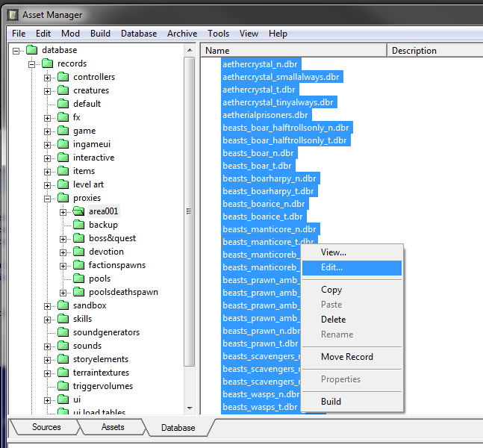Click the area001 open folder icon
Screen dimensions: 483x448
[78, 211]
